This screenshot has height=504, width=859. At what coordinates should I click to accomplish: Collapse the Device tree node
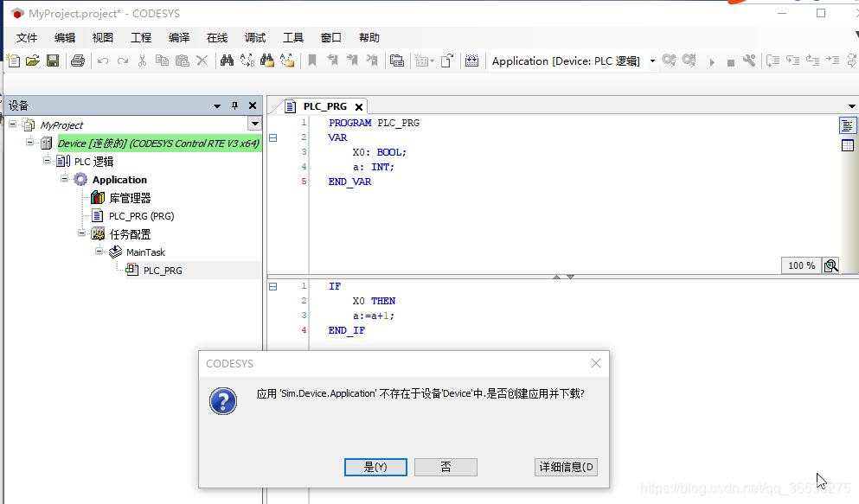[x=29, y=143]
